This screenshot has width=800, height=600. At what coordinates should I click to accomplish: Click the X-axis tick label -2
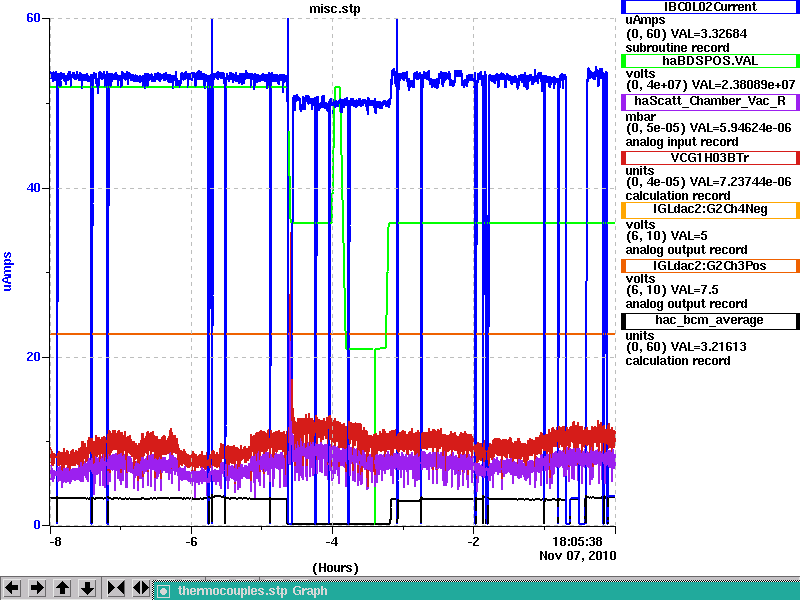coord(473,542)
